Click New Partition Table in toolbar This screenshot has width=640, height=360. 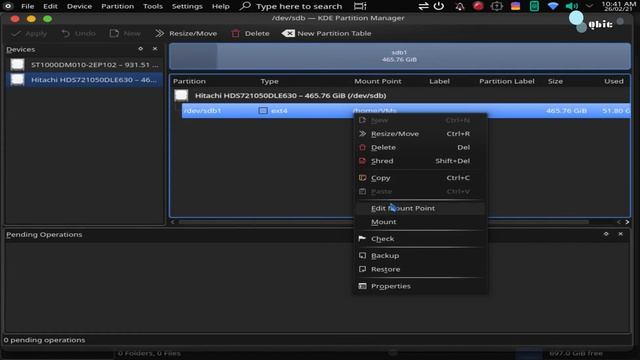(x=327, y=33)
